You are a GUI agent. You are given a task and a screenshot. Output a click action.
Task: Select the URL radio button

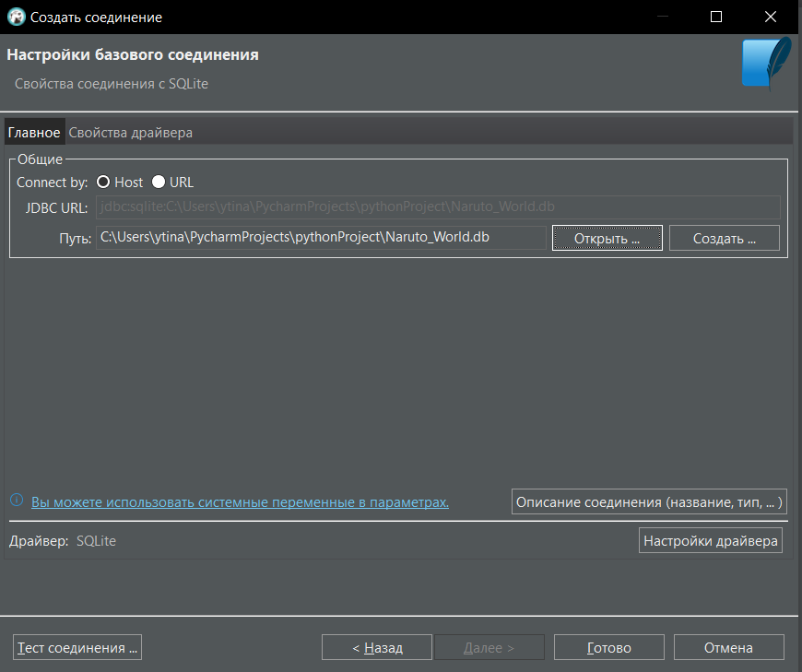159,183
